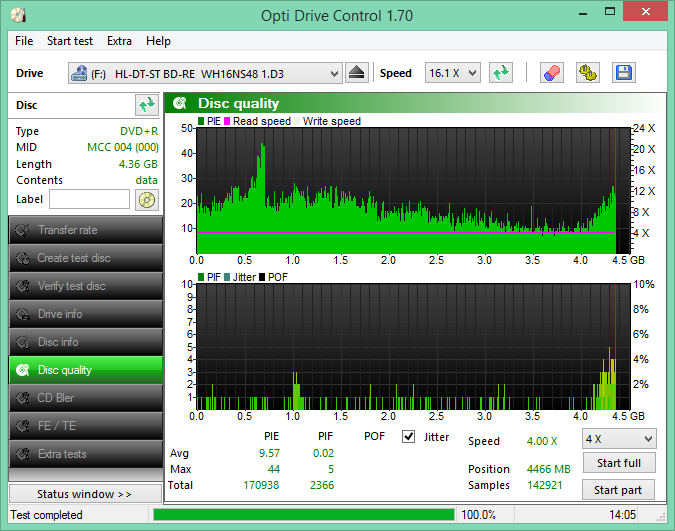Refresh disc info in the Disc panel
Image resolution: width=675 pixels, height=531 pixels.
146,105
